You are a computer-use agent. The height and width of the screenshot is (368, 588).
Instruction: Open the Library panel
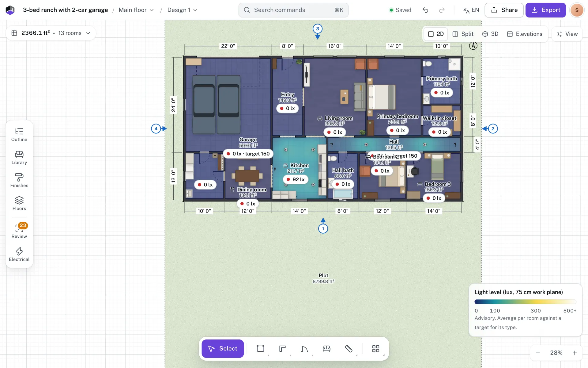pos(19,158)
